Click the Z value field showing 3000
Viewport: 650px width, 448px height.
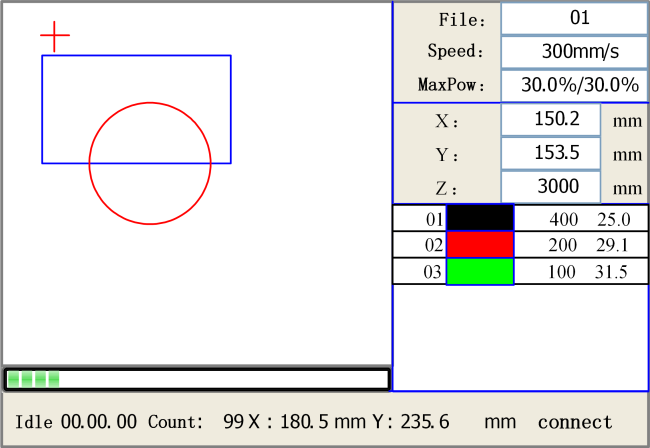550,187
